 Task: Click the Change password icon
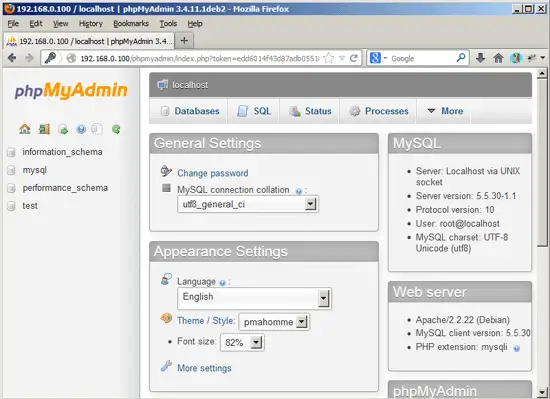[x=166, y=171]
